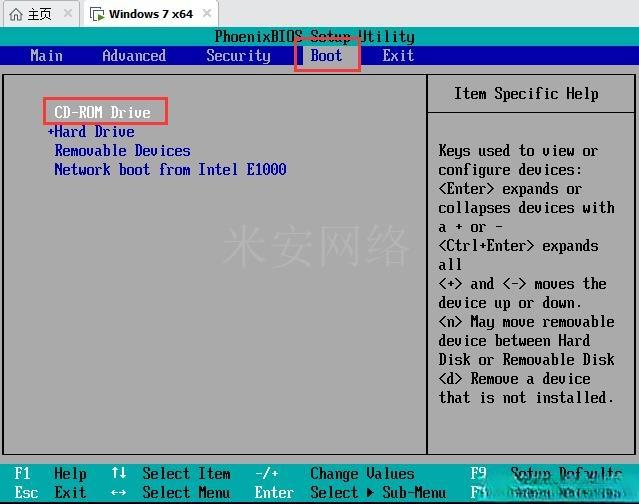The width and height of the screenshot is (639, 504).
Task: Click the Select Menu legend text
Action: pos(186,492)
